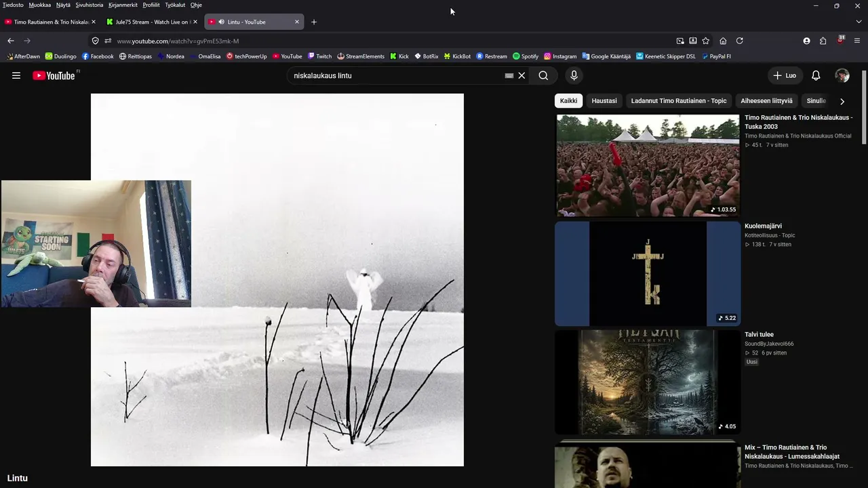Screen dimensions: 868x488
Task: Open the Muokkaa menu
Action: (39, 5)
